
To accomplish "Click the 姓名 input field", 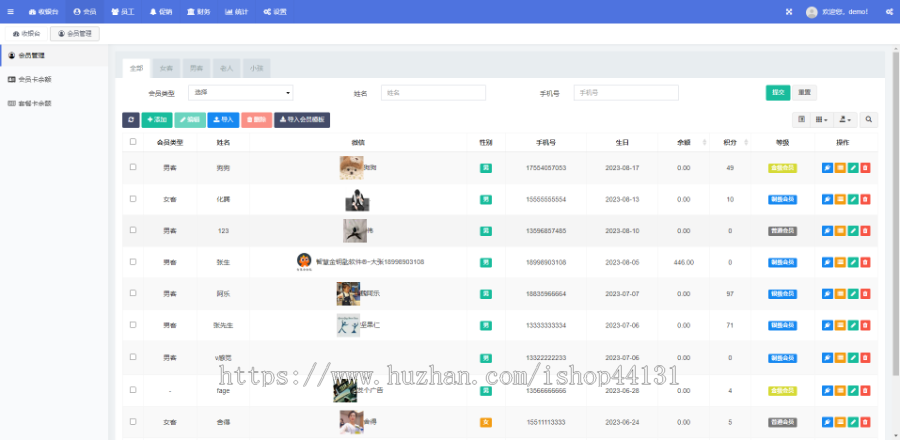I will [433, 92].
